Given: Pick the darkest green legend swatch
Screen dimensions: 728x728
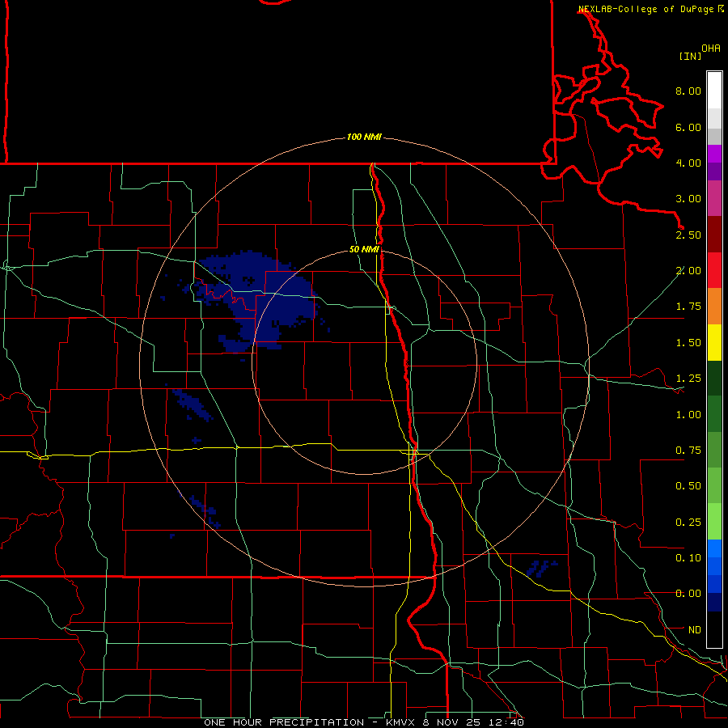Looking at the screenshot, I should pos(714,379).
